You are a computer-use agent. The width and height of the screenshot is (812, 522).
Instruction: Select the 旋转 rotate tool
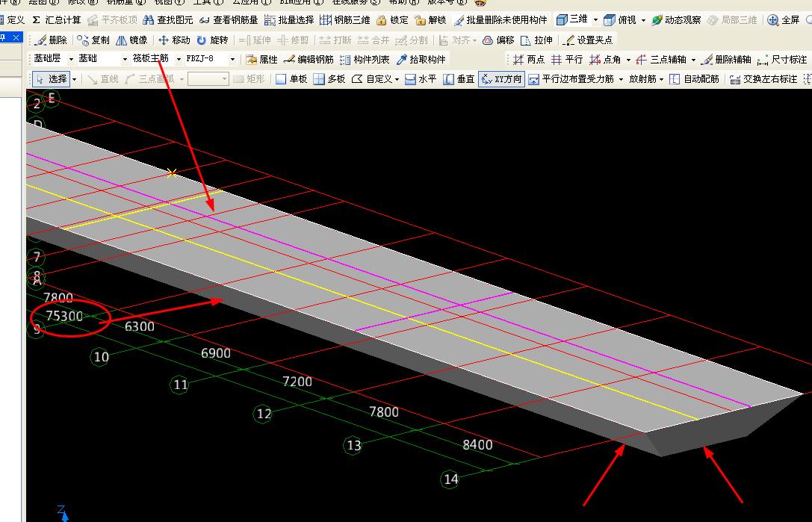point(212,40)
